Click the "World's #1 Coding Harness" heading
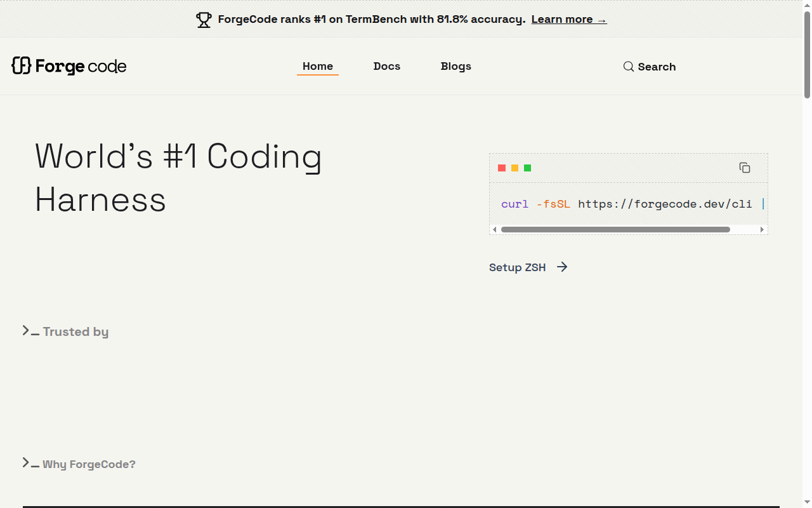This screenshot has height=508, width=812. tap(178, 178)
